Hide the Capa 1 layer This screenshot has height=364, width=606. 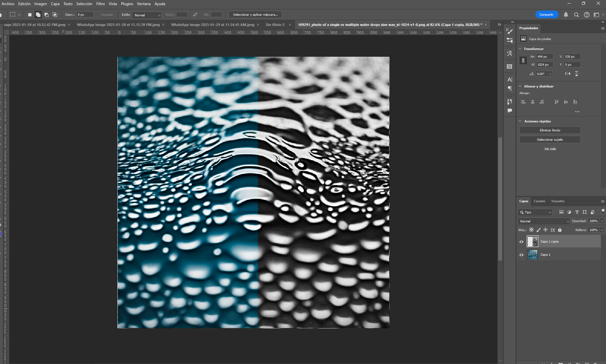[x=521, y=255]
